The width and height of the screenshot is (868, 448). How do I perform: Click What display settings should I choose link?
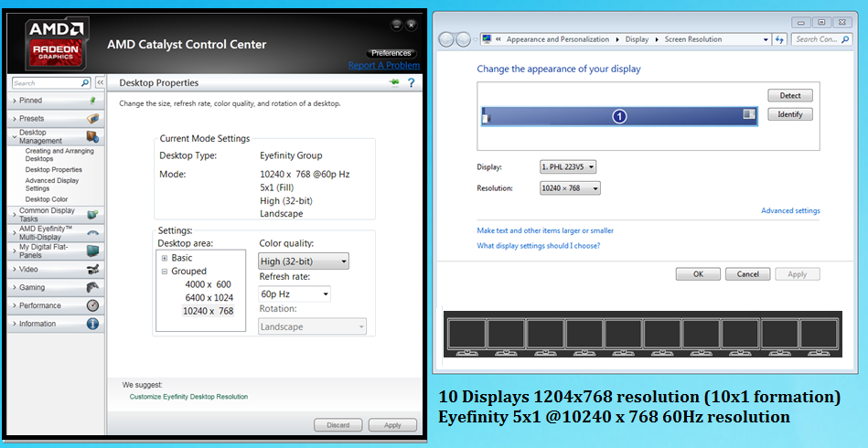(x=539, y=246)
